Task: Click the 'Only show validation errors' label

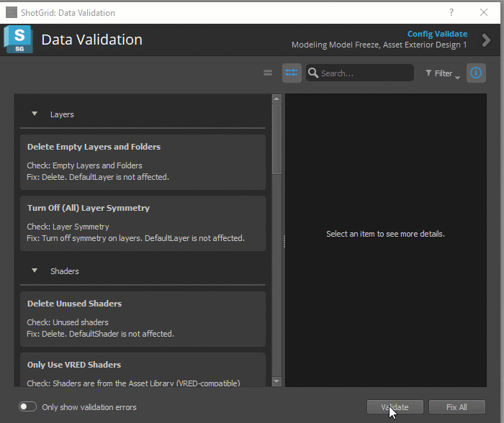Action: tap(89, 407)
